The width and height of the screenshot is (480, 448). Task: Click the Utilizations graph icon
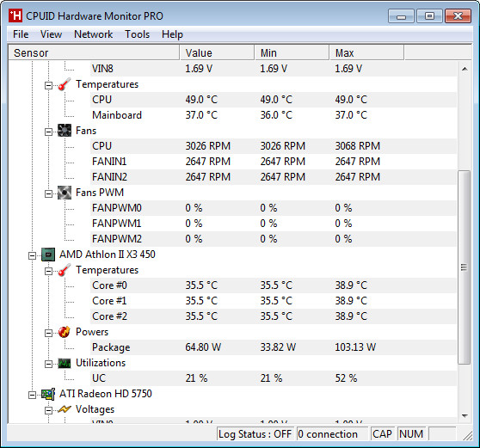[65, 363]
